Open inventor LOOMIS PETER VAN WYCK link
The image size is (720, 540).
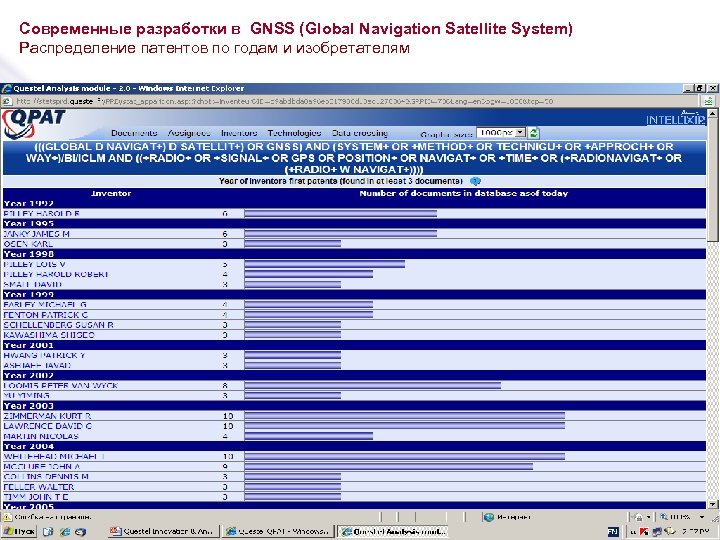[x=61, y=386]
